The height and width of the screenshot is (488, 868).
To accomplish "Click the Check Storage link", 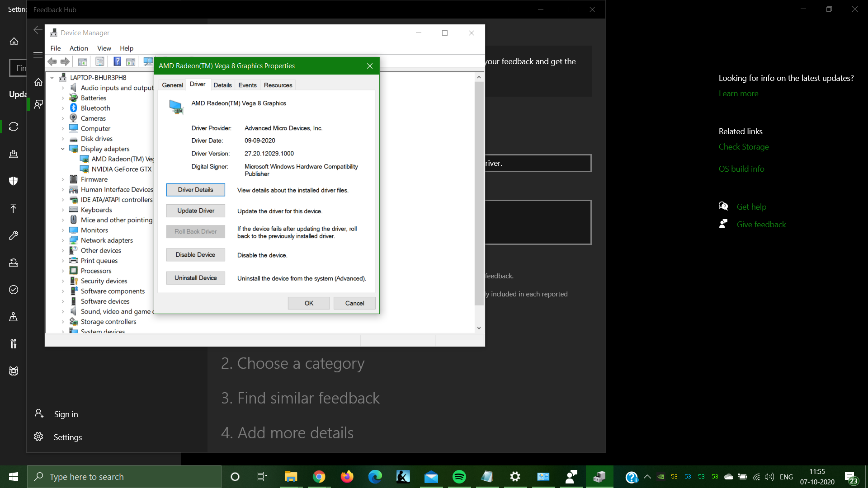I will pyautogui.click(x=744, y=147).
